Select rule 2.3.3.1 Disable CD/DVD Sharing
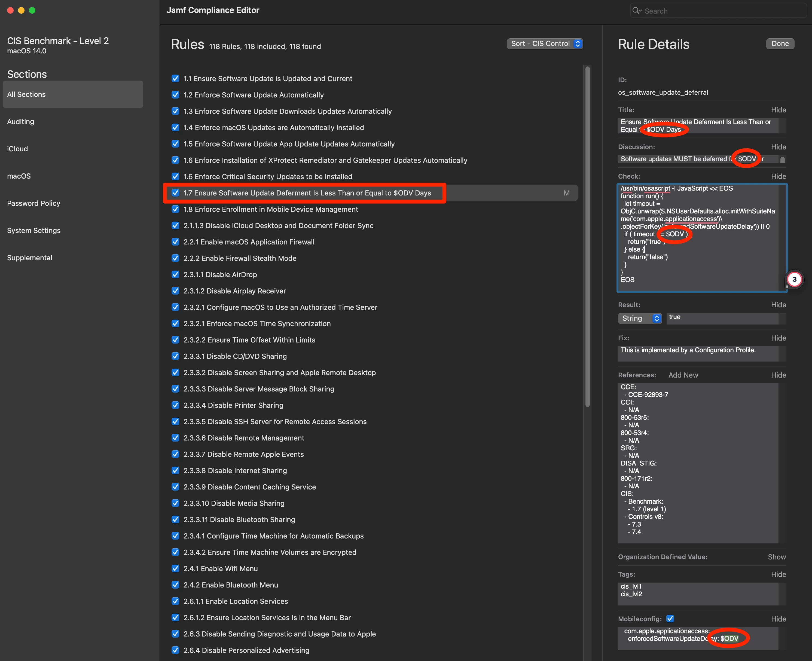812x661 pixels. [235, 356]
